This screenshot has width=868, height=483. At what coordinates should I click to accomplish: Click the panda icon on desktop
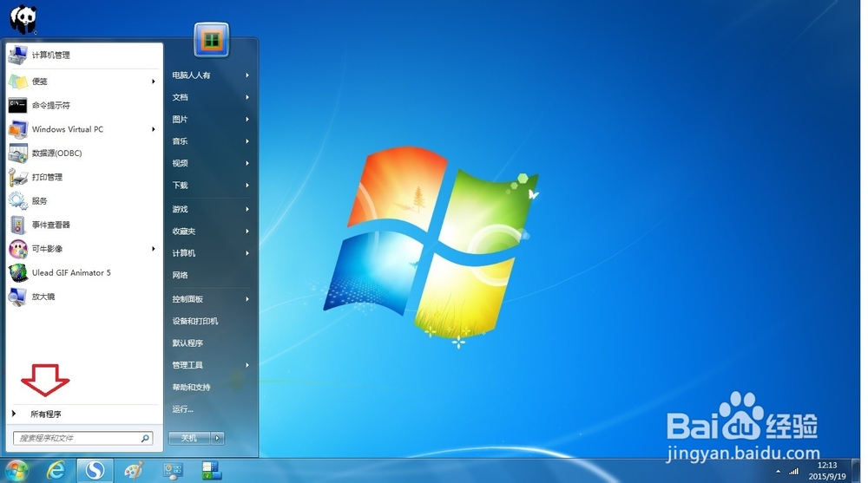click(23, 19)
